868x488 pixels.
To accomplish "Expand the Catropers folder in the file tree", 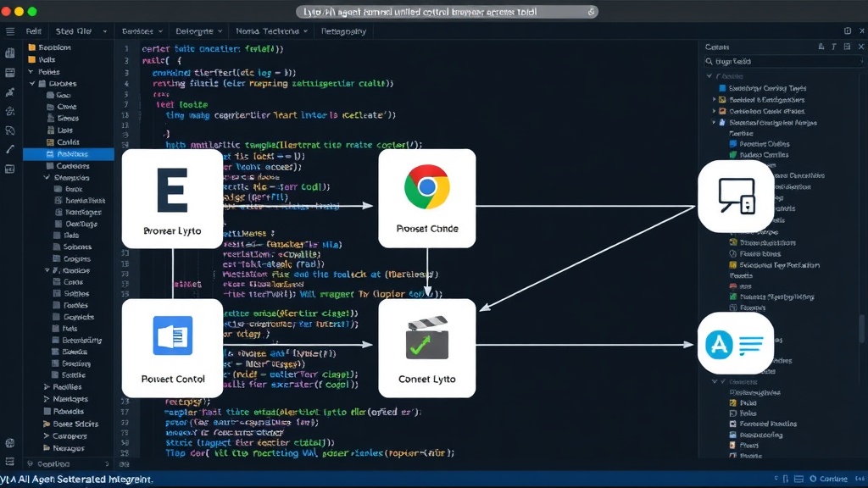I will (x=47, y=436).
